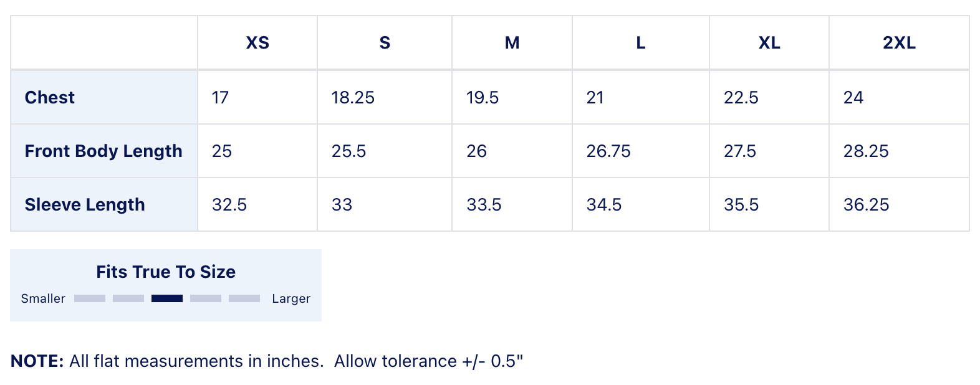Click the 36.25 sleeve length value

pyautogui.click(x=866, y=205)
